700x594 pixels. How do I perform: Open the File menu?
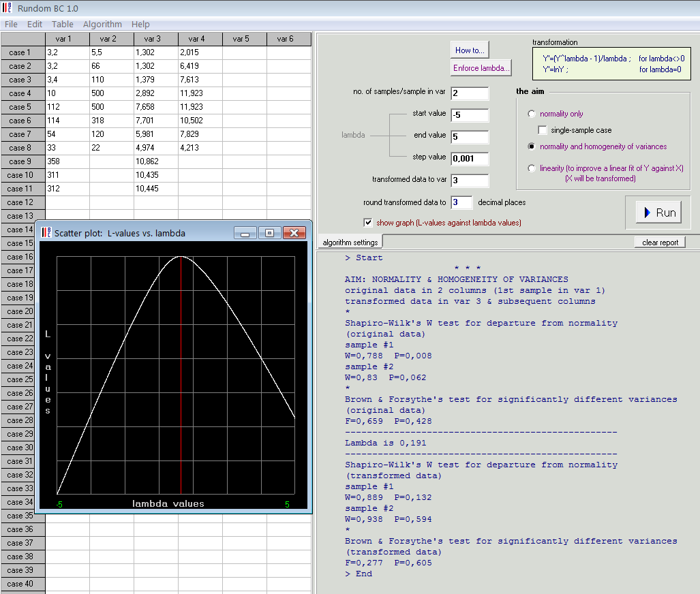pos(11,25)
